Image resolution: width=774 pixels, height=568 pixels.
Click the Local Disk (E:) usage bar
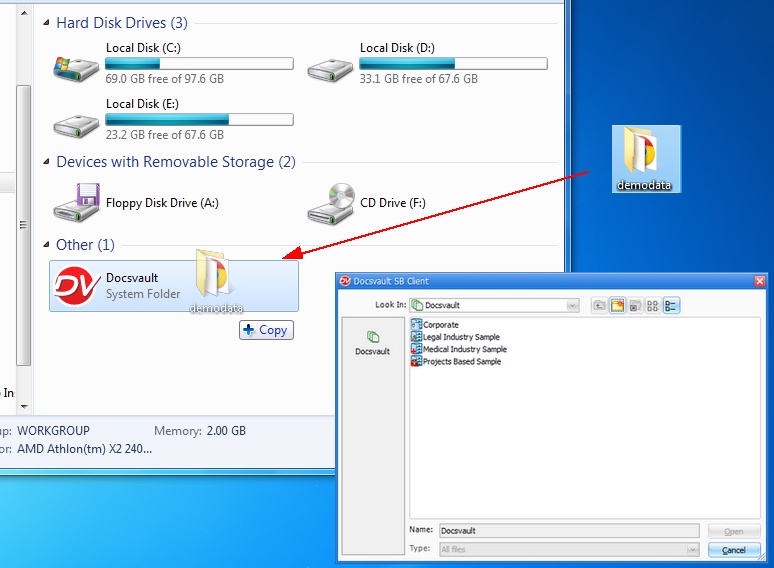pyautogui.click(x=199, y=119)
